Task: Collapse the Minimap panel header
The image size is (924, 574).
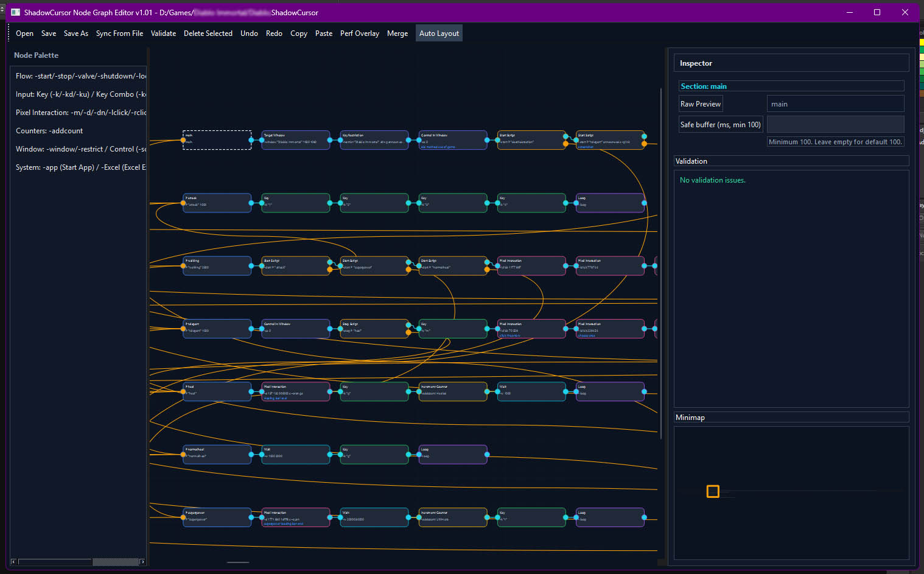Action: (791, 417)
